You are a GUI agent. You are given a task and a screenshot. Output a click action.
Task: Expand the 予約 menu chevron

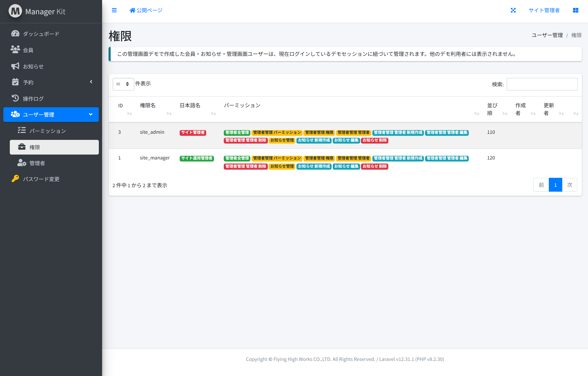pyautogui.click(x=91, y=82)
